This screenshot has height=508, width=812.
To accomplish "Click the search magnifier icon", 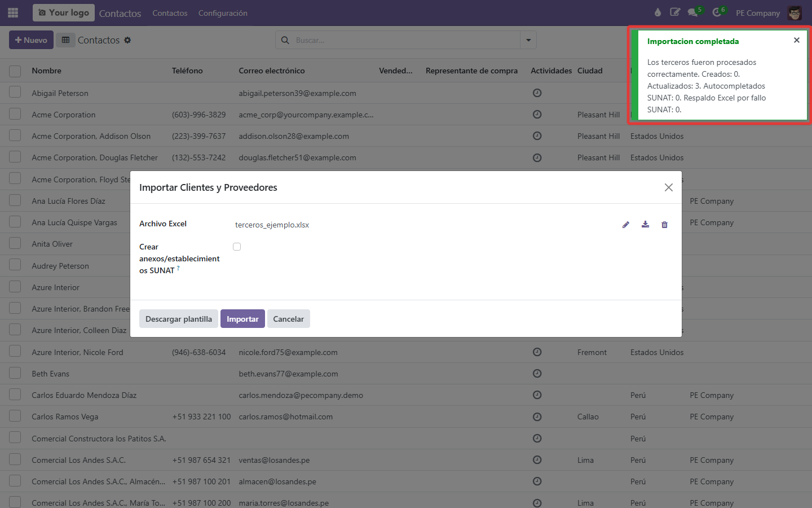I will (285, 40).
